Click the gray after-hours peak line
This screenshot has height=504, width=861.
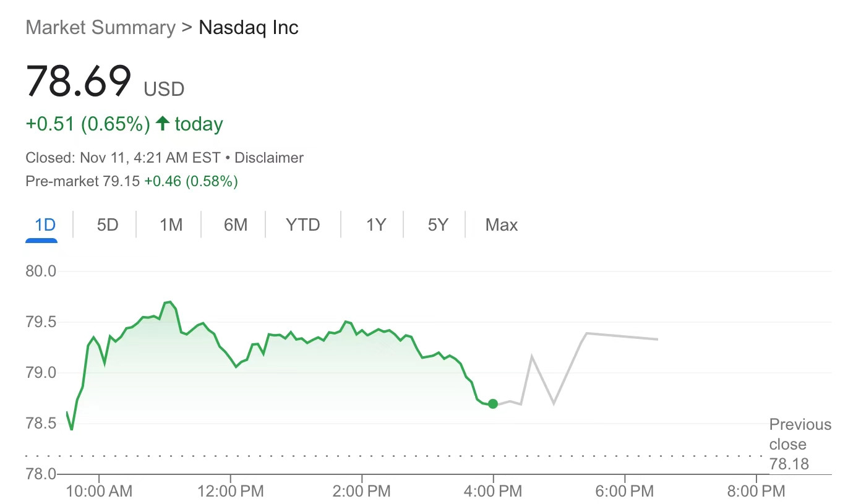click(586, 333)
